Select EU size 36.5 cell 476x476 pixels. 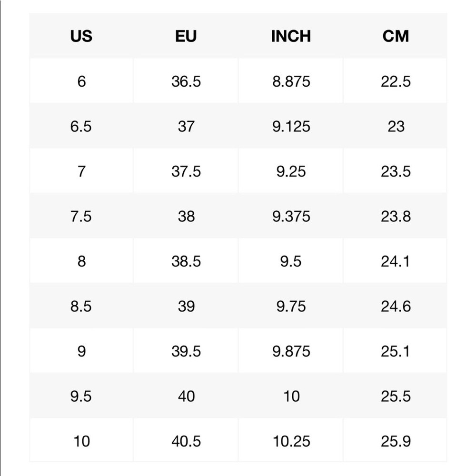point(186,81)
